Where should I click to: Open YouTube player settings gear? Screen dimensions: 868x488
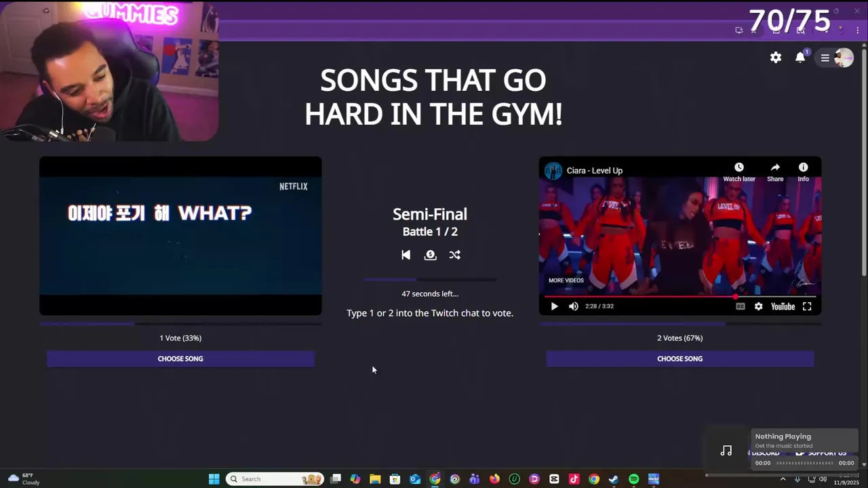tap(758, 306)
